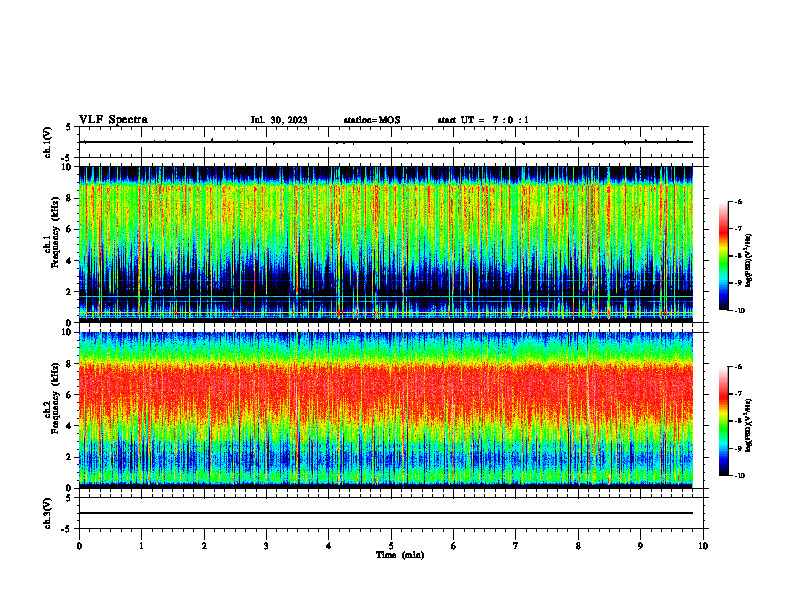This screenshot has width=792, height=612.
Task: Click the ch.2 colorbar 'log(PSD)' units label
Action: pos(749,425)
